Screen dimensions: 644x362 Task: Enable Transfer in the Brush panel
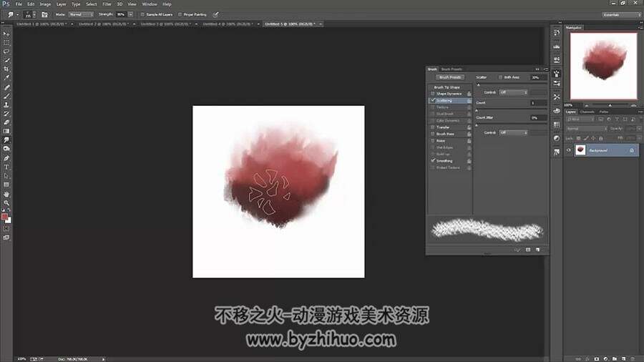tap(432, 127)
